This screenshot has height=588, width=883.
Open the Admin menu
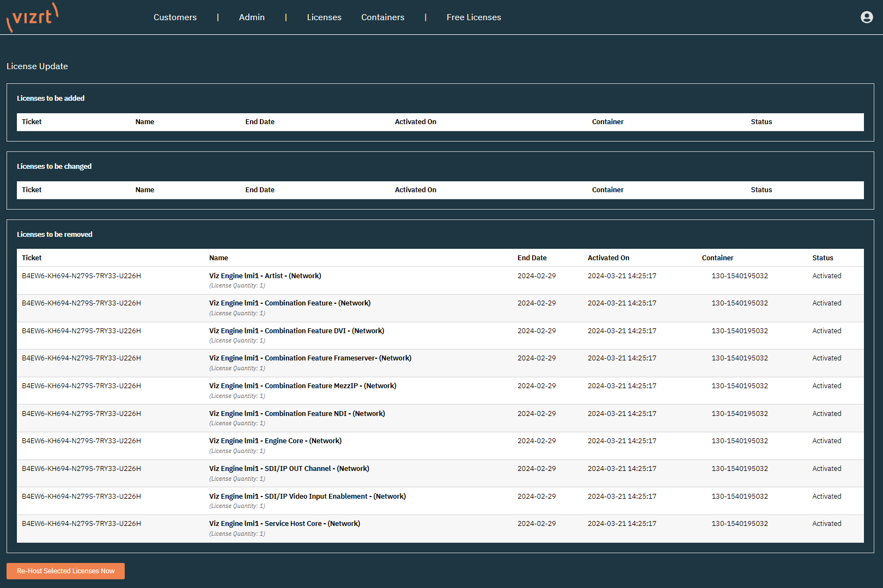pos(252,17)
